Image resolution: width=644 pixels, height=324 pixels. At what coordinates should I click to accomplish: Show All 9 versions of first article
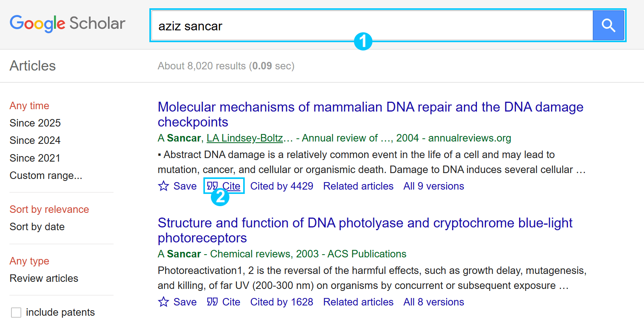[x=434, y=186]
